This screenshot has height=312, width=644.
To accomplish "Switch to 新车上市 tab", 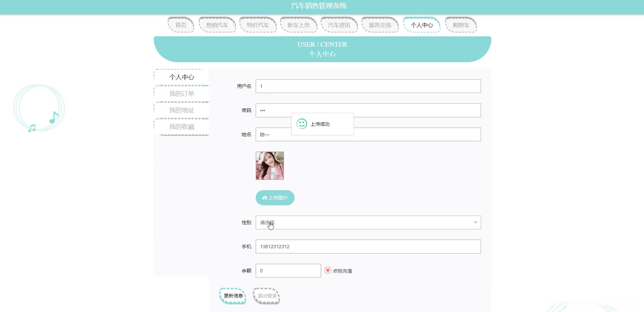I will (299, 25).
